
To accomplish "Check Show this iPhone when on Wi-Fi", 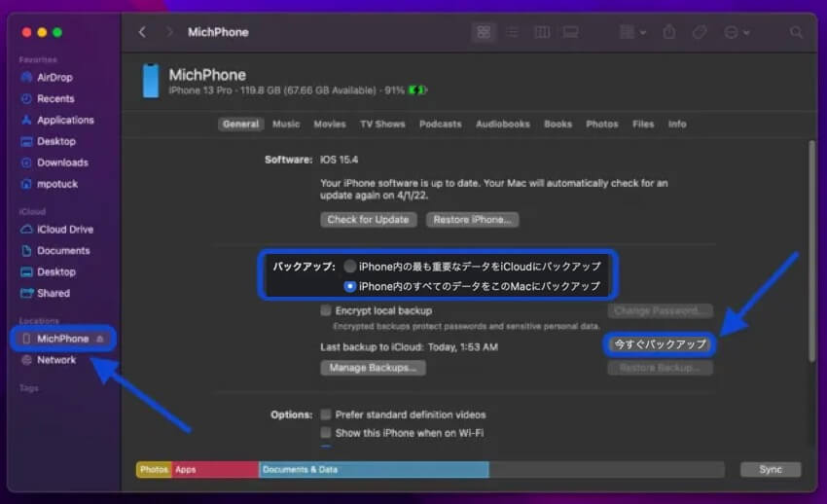I will click(326, 433).
